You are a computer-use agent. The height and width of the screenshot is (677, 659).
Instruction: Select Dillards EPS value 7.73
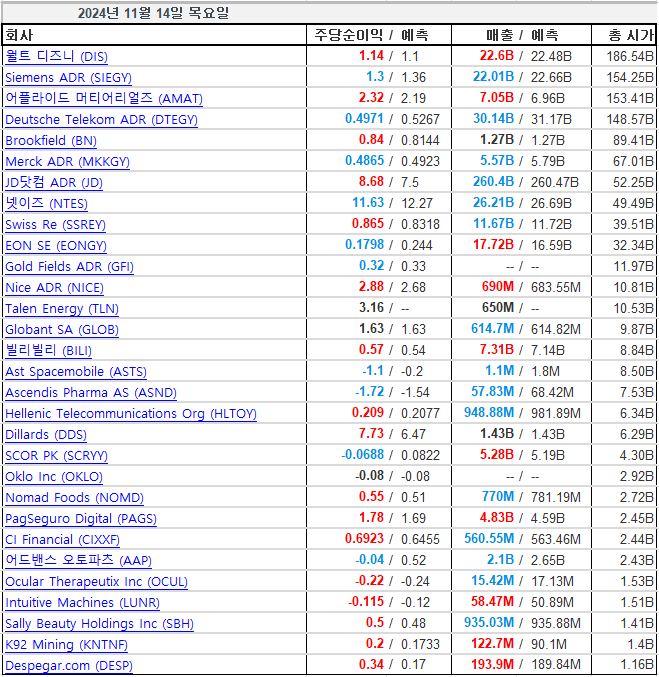click(371, 433)
